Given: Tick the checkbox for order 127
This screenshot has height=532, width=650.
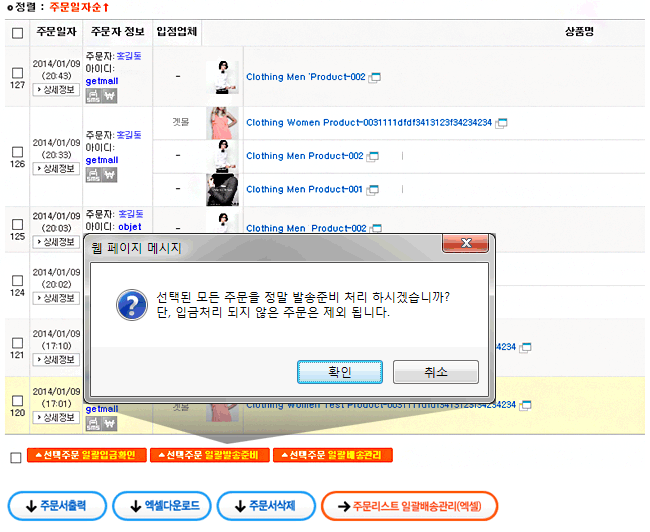Looking at the screenshot, I should (17, 72).
